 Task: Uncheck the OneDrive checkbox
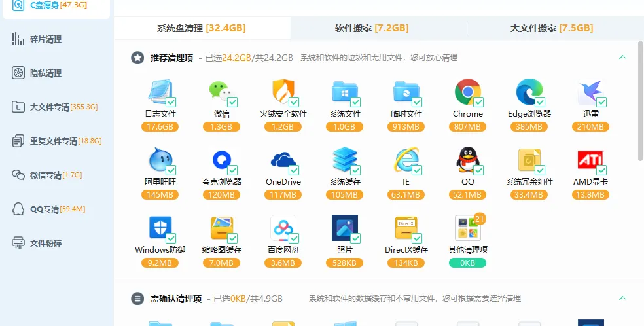coord(294,170)
